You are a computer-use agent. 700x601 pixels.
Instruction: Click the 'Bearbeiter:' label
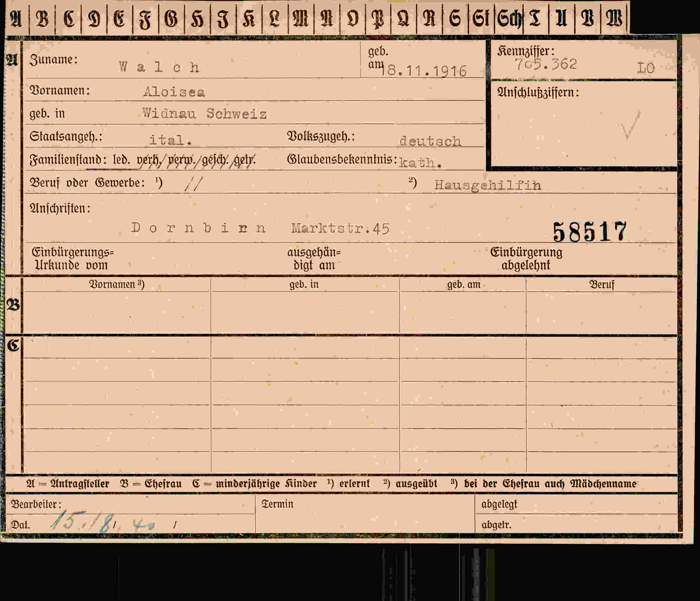point(36,504)
